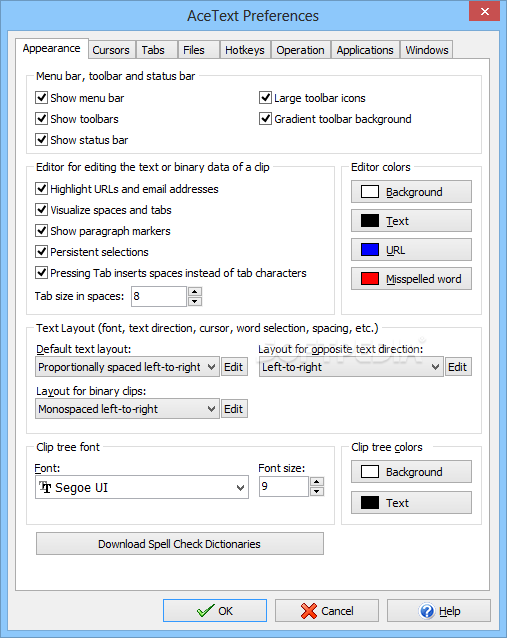Screen dimensions: 507x638
Task: Increase Tab size with up arrow
Action: (195, 291)
